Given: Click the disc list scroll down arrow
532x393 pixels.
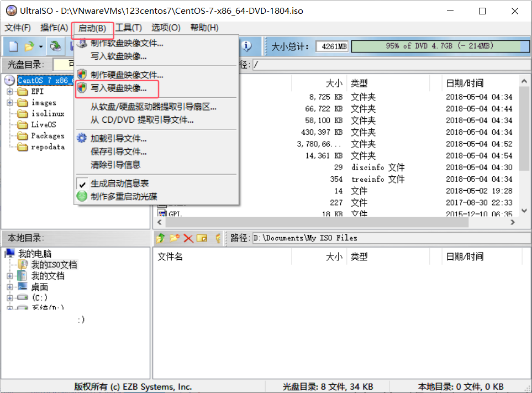Looking at the screenshot, I should [x=524, y=211].
